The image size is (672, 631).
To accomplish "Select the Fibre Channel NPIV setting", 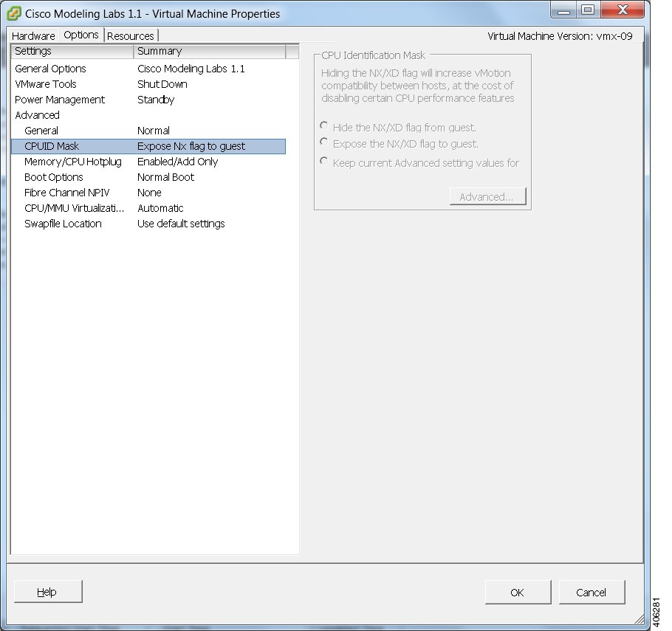I will tap(148, 193).
